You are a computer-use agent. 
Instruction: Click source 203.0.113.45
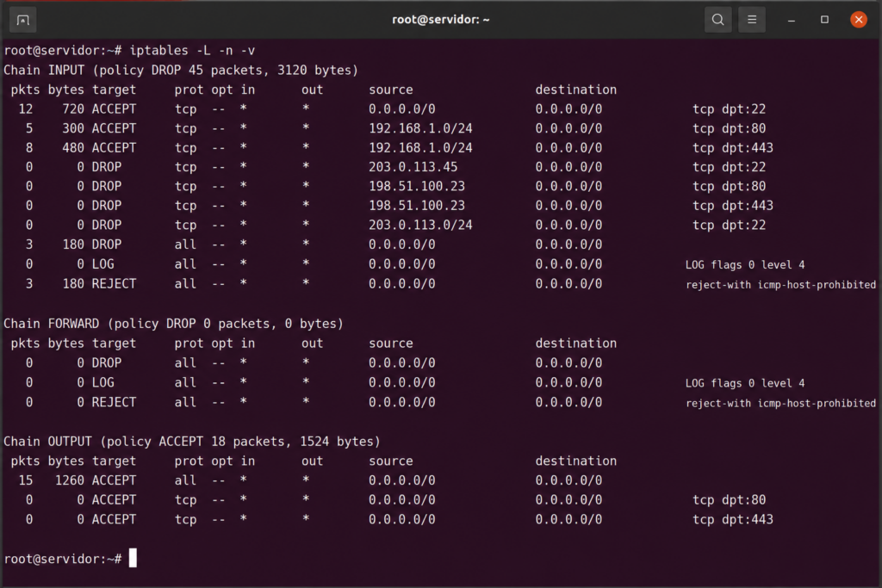[413, 167]
